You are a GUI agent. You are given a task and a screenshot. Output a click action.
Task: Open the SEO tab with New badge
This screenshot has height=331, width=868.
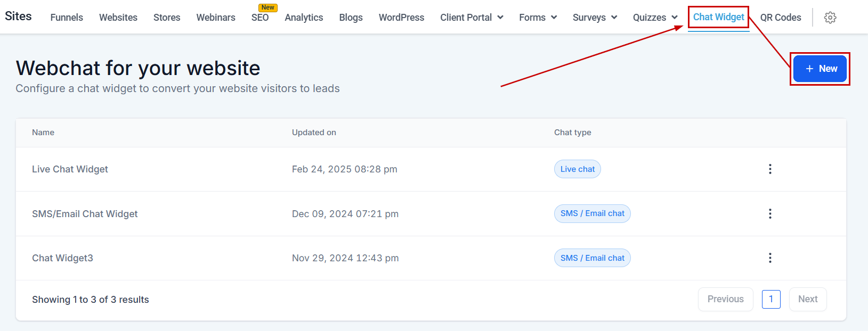coord(260,18)
